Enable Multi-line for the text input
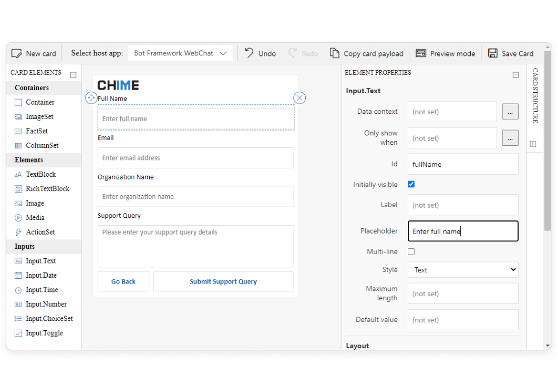558x392 pixels. [411, 251]
